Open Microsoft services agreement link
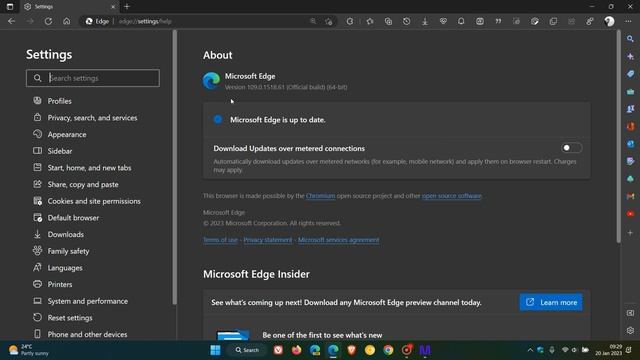Screen dimensions: 640x360 pyautogui.click(x=338, y=240)
